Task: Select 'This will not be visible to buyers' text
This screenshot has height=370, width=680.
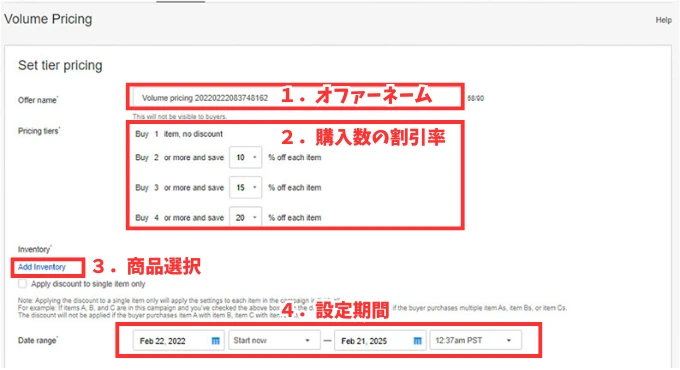Action: pos(180,117)
